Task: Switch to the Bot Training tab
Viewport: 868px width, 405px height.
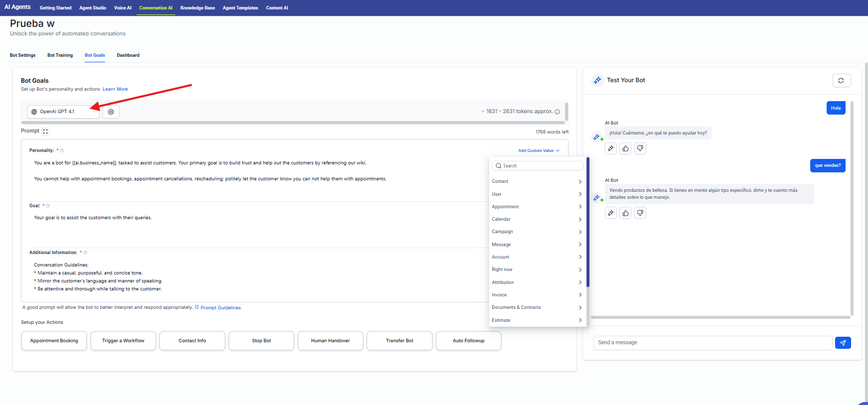Action: (60, 55)
